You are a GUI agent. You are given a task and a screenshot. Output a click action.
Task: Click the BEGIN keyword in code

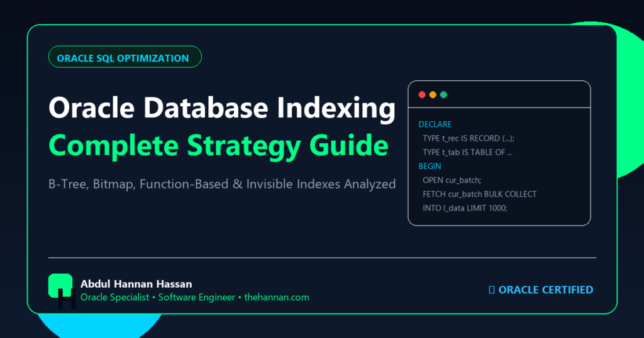tap(430, 166)
